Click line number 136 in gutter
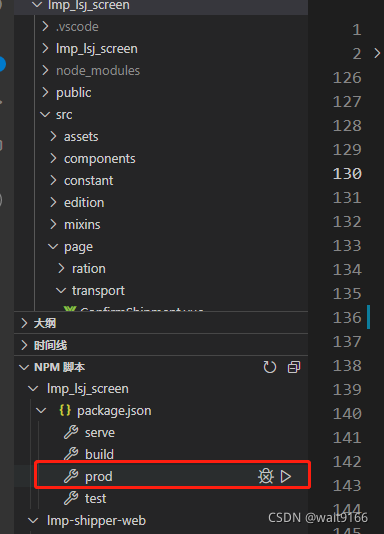384x534 pixels. tap(347, 318)
